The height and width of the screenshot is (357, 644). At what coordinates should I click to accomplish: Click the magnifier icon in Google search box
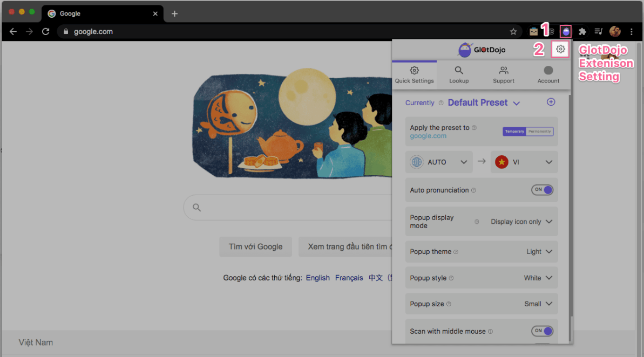[196, 208]
